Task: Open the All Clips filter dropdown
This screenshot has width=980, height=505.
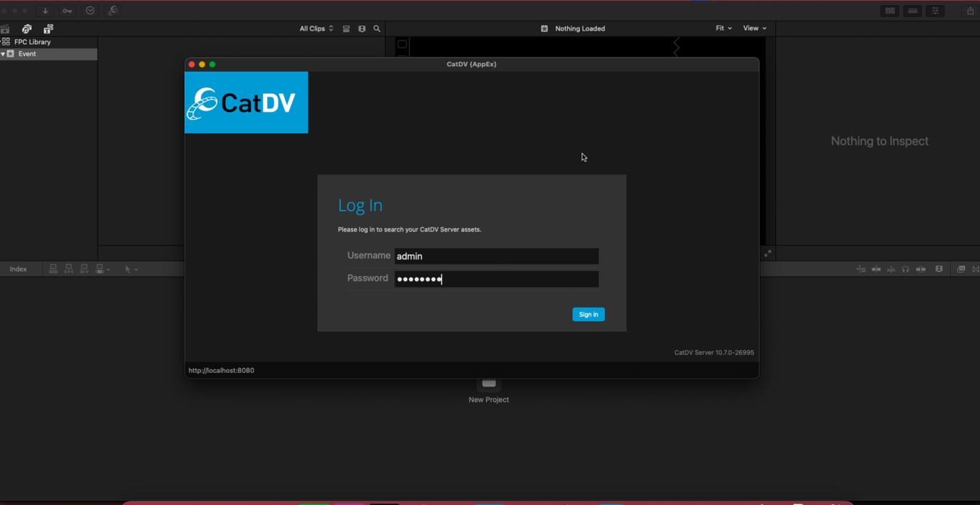Action: [x=316, y=28]
